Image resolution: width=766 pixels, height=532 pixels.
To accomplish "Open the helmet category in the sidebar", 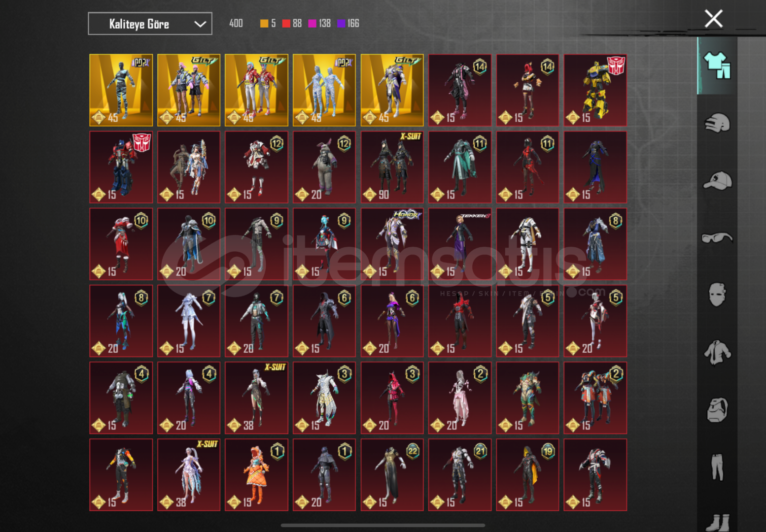I will [x=717, y=123].
